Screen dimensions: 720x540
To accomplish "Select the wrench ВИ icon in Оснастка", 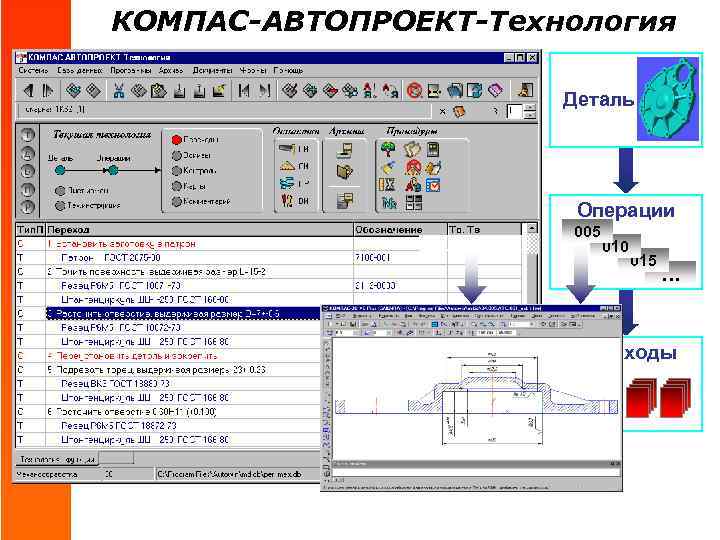I will [287, 201].
